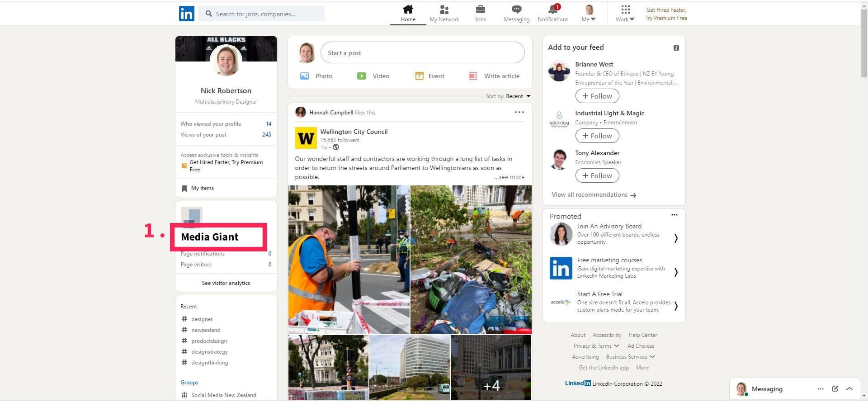Open My items bookmark
The height and width of the screenshot is (402, 868).
point(198,188)
